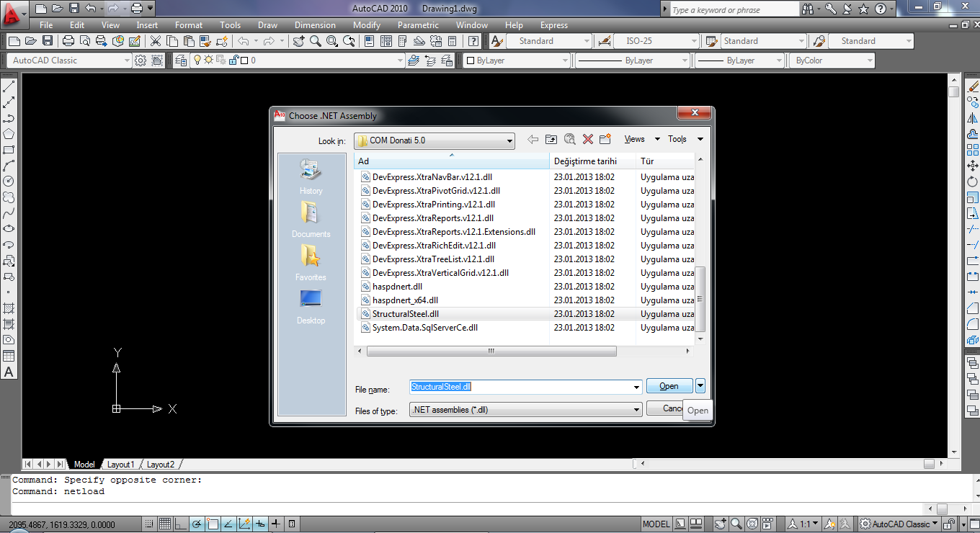Select the Move modify tool
This screenshot has width=980, height=533.
tap(973, 166)
